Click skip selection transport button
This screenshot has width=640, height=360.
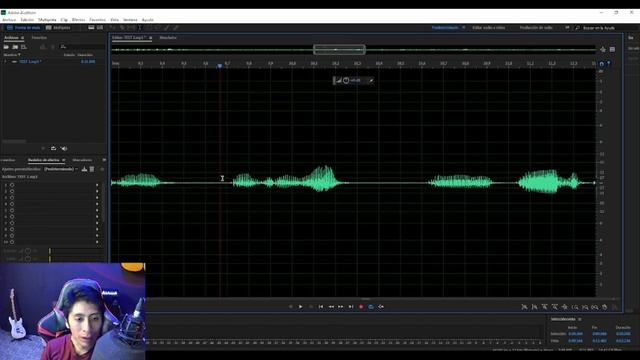tap(381, 307)
